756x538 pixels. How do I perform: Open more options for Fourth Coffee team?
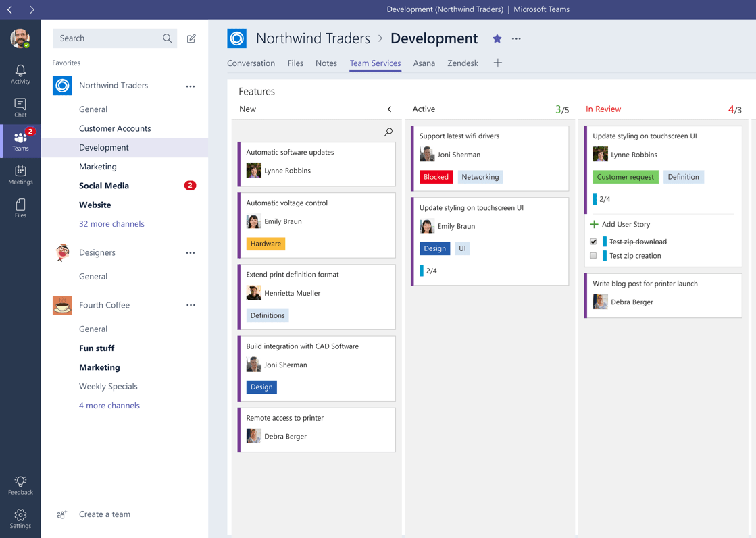[191, 305]
